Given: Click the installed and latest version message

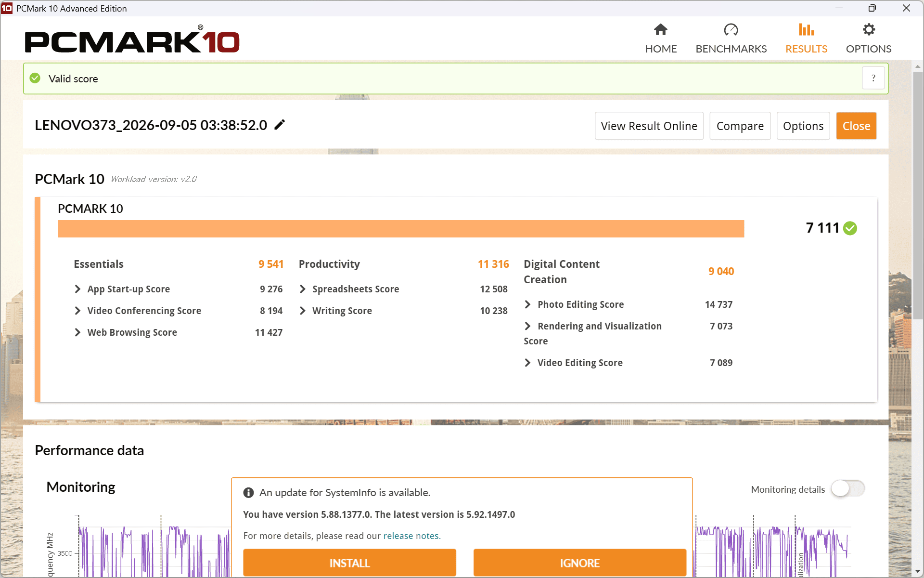Looking at the screenshot, I should 379,514.
